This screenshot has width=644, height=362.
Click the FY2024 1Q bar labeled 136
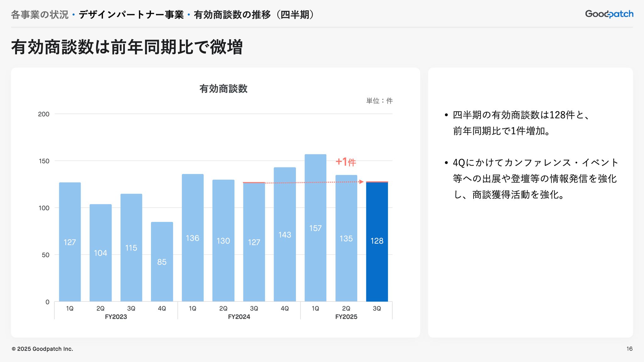click(x=193, y=238)
